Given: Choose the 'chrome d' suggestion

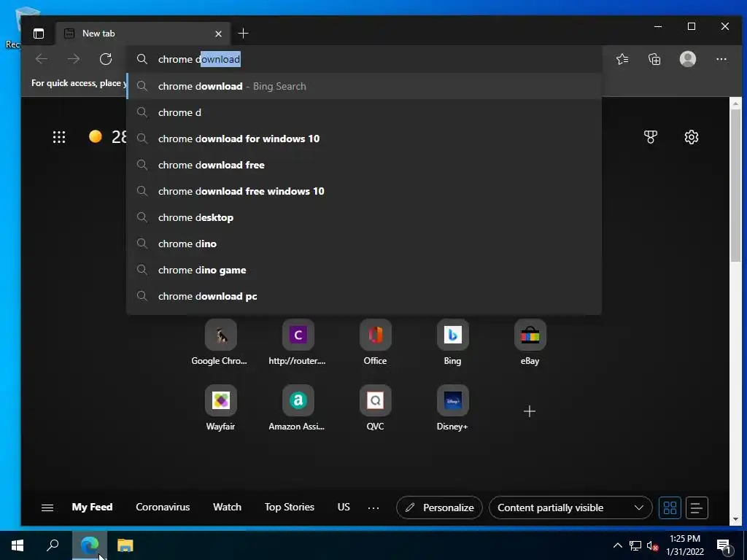Looking at the screenshot, I should [x=364, y=112].
